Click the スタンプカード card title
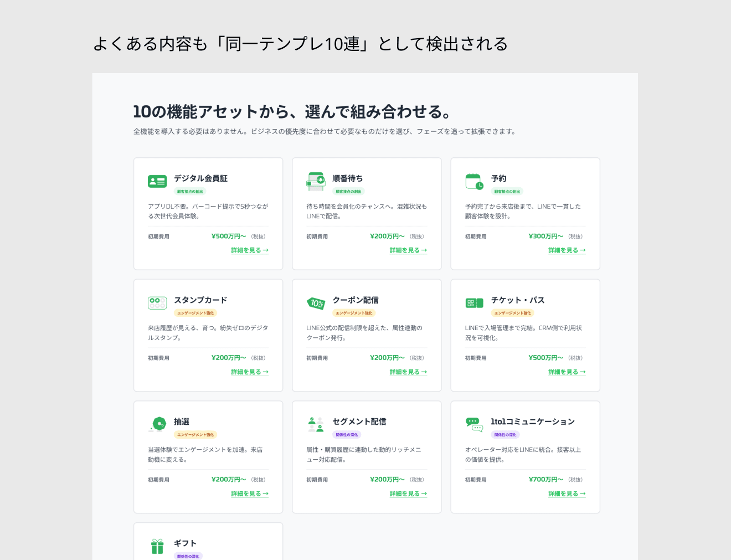Image resolution: width=731 pixels, height=560 pixels. (200, 300)
